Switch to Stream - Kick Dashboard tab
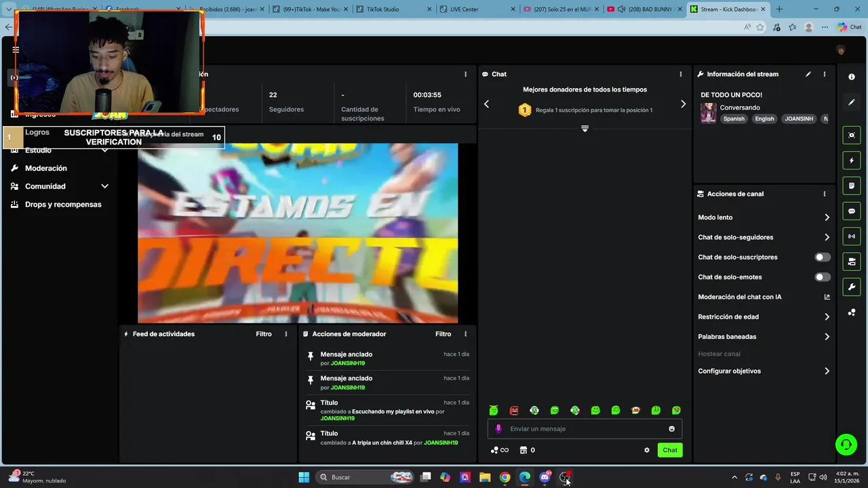Screen dimensions: 868x488 (728, 9)
